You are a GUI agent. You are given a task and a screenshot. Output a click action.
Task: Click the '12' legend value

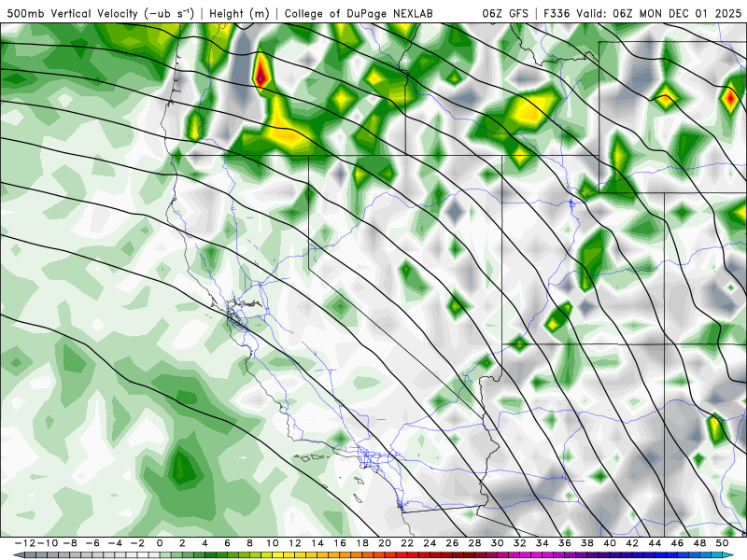[295, 543]
